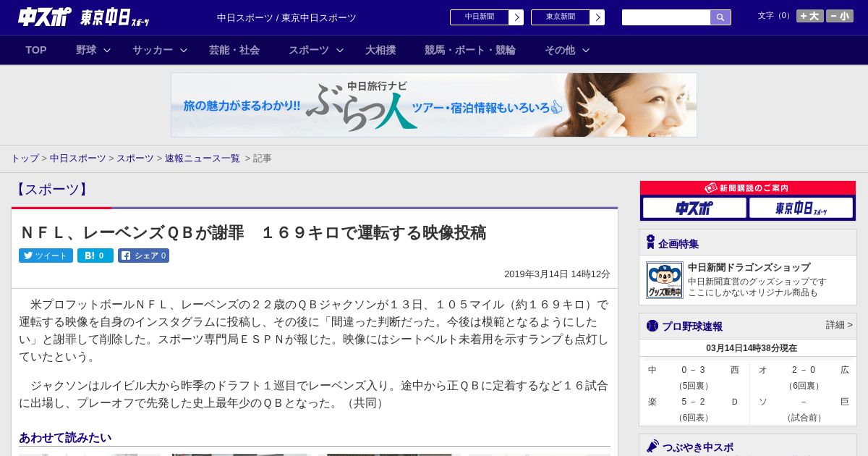
Task: Select the 楽 5-2 D score cell
Action: coord(694,409)
